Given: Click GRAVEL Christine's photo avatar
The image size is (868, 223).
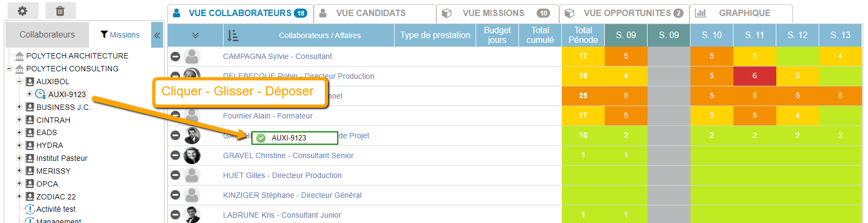Looking at the screenshot, I should [192, 155].
